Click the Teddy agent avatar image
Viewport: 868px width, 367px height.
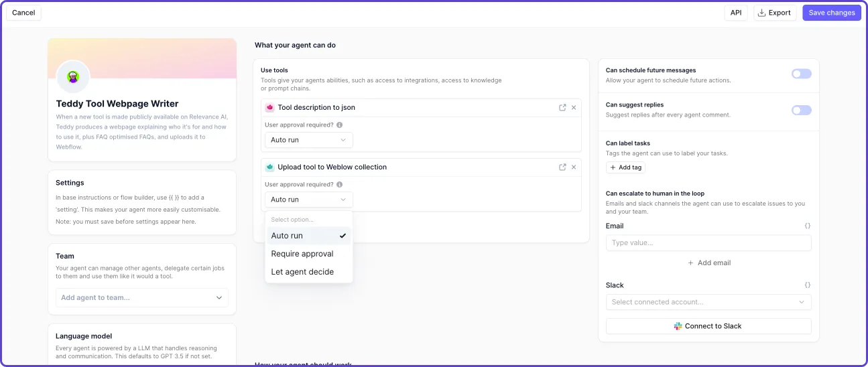click(73, 77)
